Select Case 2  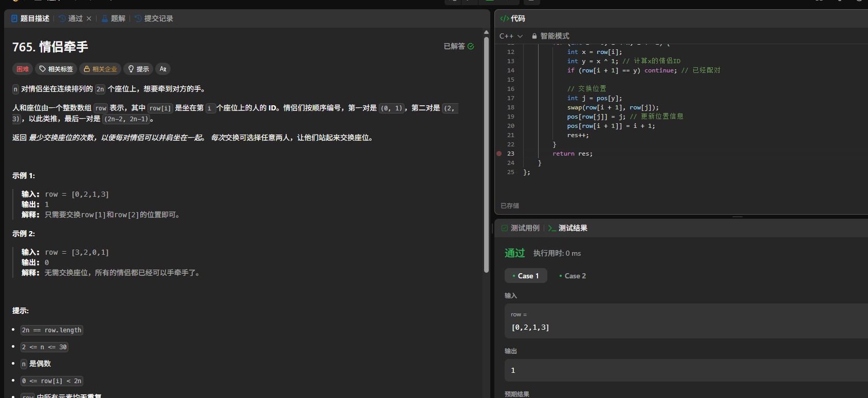click(572, 276)
